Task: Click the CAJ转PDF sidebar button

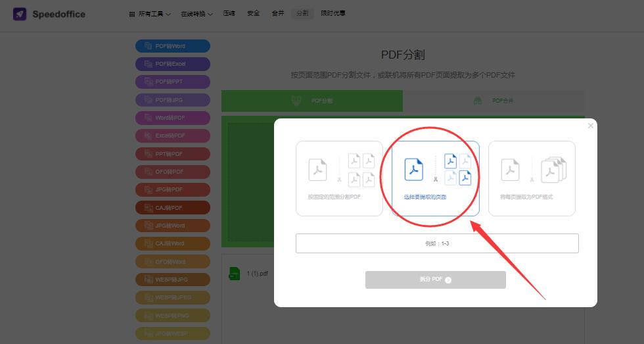Action: [x=173, y=208]
